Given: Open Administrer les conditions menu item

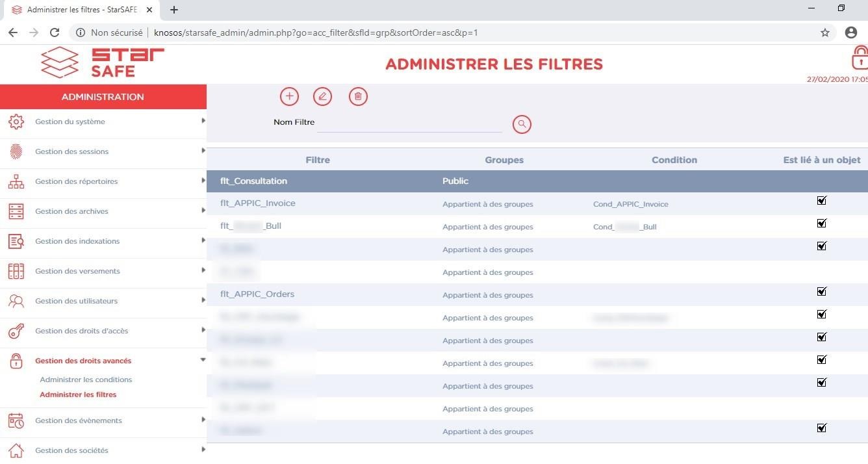Looking at the screenshot, I should click(86, 380).
